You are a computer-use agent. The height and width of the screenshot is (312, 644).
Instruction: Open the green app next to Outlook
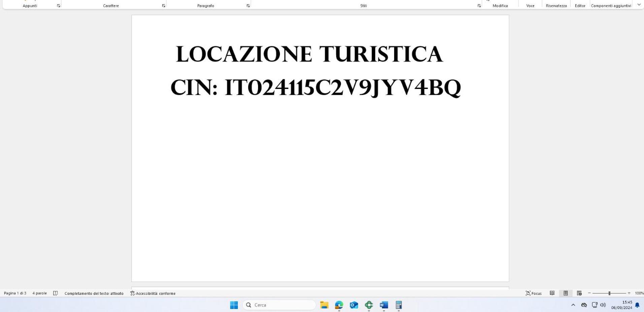tap(369, 305)
